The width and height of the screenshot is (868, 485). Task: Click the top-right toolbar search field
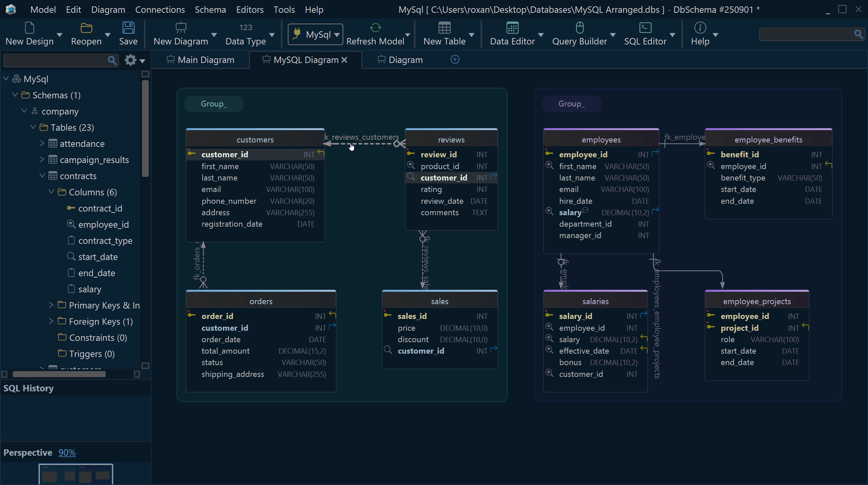(807, 34)
